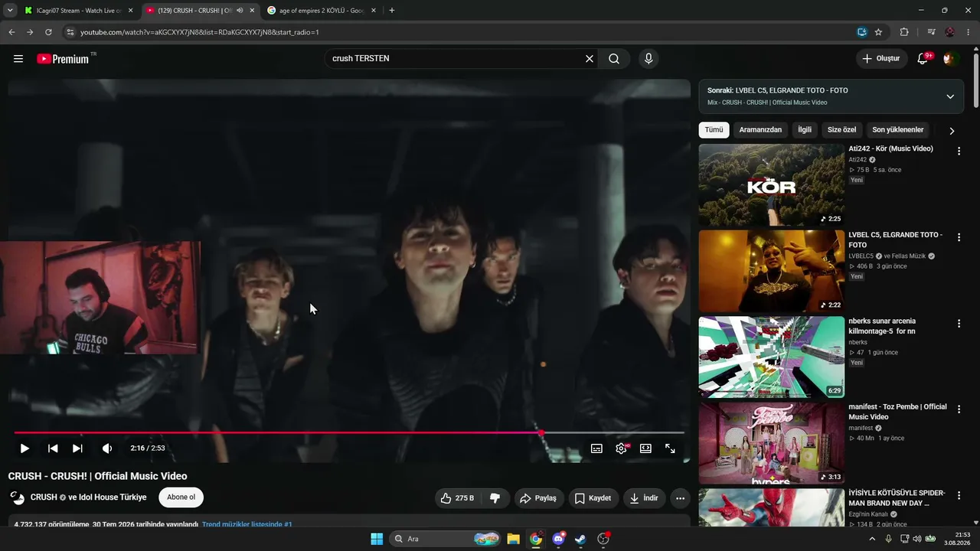Reload the current page
980x551 pixels.
click(48, 32)
